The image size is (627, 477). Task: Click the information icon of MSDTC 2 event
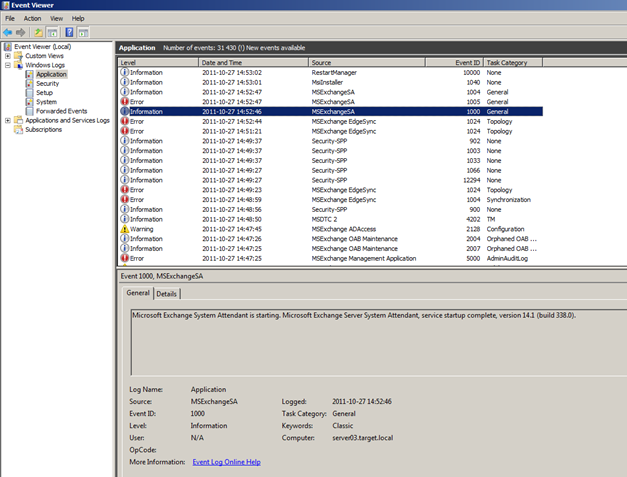[x=125, y=219]
